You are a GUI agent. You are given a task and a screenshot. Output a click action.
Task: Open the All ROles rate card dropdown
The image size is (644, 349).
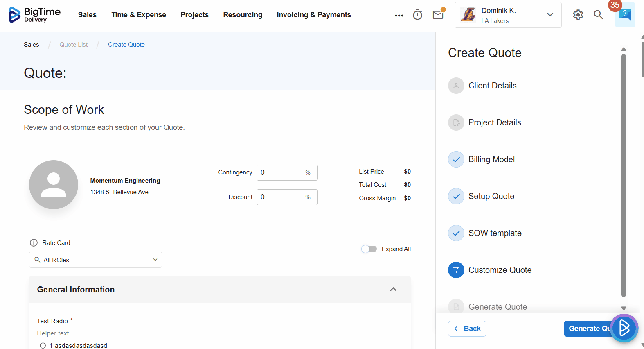coord(95,260)
